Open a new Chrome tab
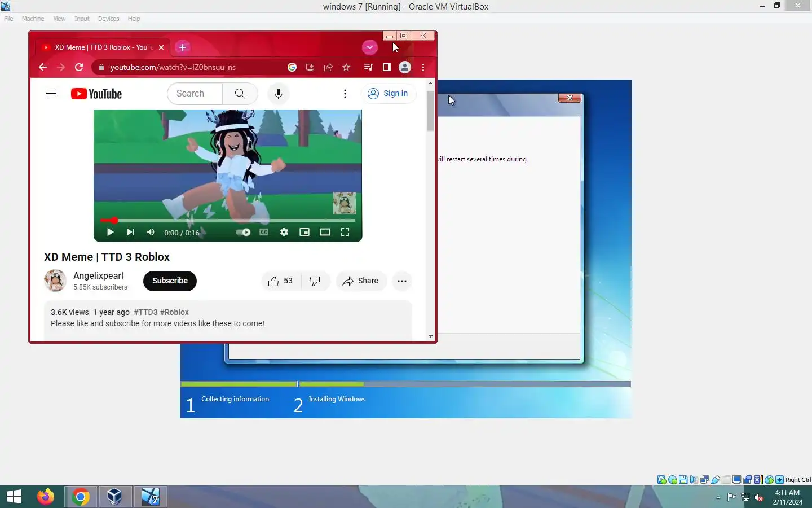This screenshot has height=508, width=812. tap(183, 47)
